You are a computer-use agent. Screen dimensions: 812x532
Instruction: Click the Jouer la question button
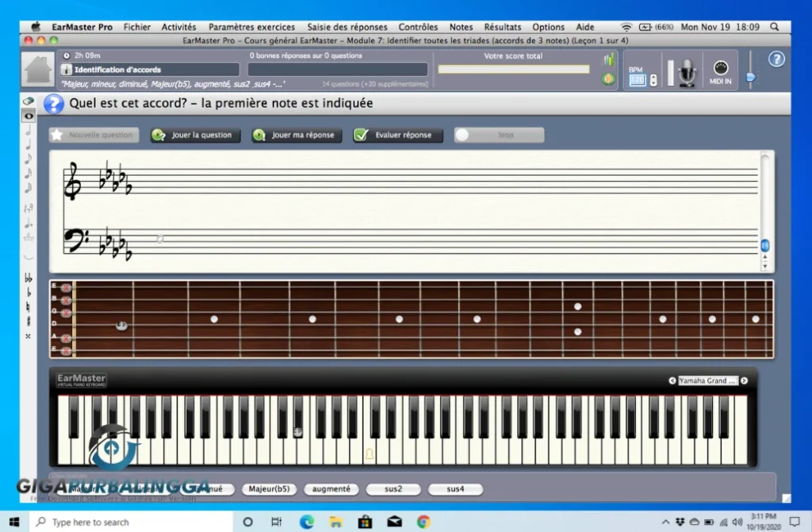pyautogui.click(x=194, y=135)
